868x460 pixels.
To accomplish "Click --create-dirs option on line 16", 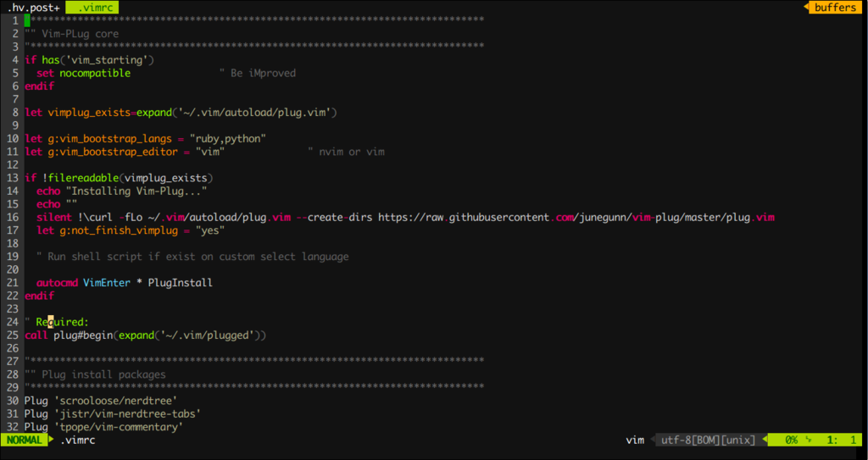I will [x=334, y=217].
